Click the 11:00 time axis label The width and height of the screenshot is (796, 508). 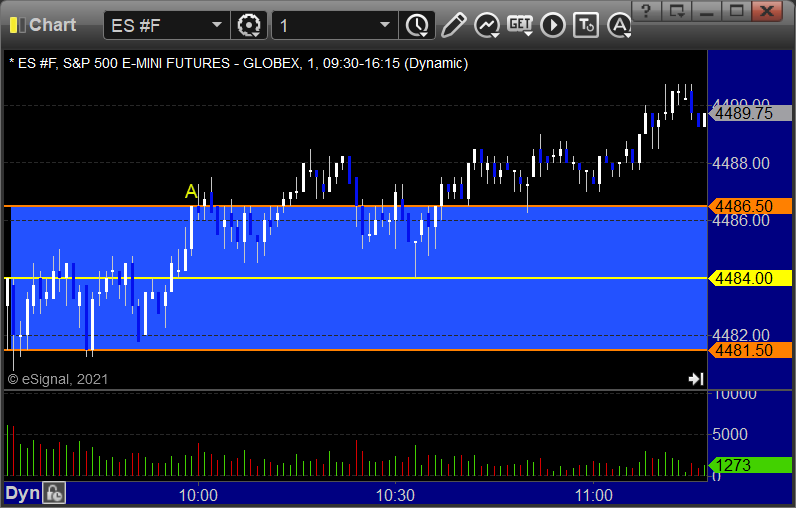[593, 495]
